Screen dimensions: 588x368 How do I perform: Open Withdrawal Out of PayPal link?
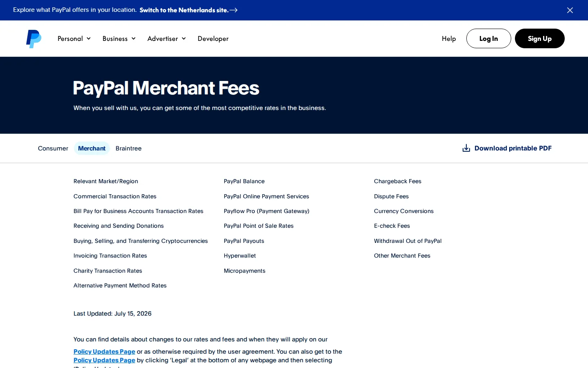[x=408, y=241]
